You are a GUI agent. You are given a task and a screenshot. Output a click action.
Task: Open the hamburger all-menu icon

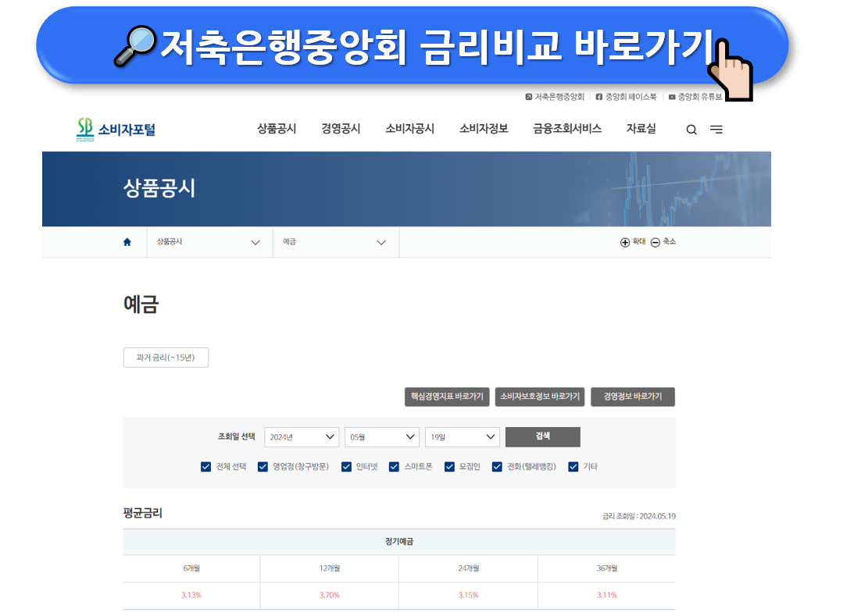coord(716,129)
